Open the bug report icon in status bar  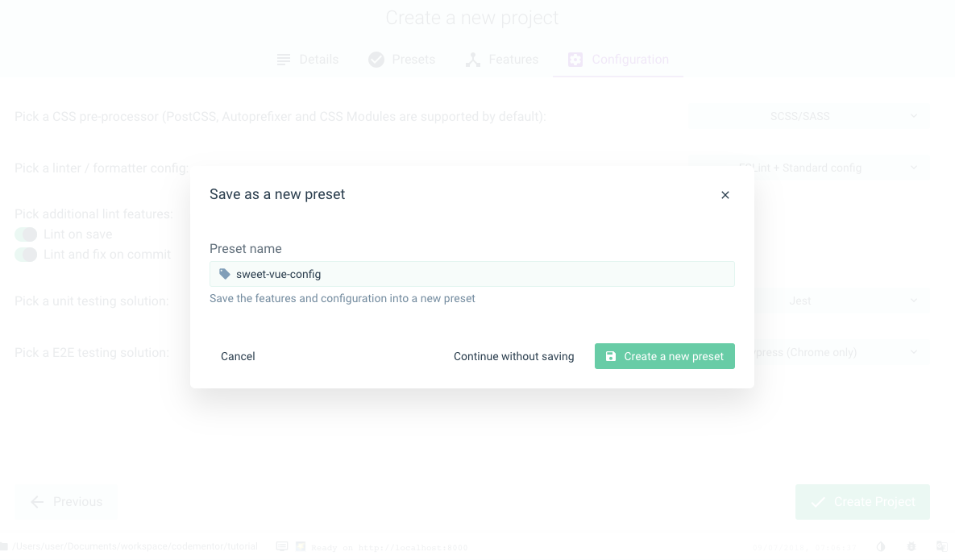910,546
